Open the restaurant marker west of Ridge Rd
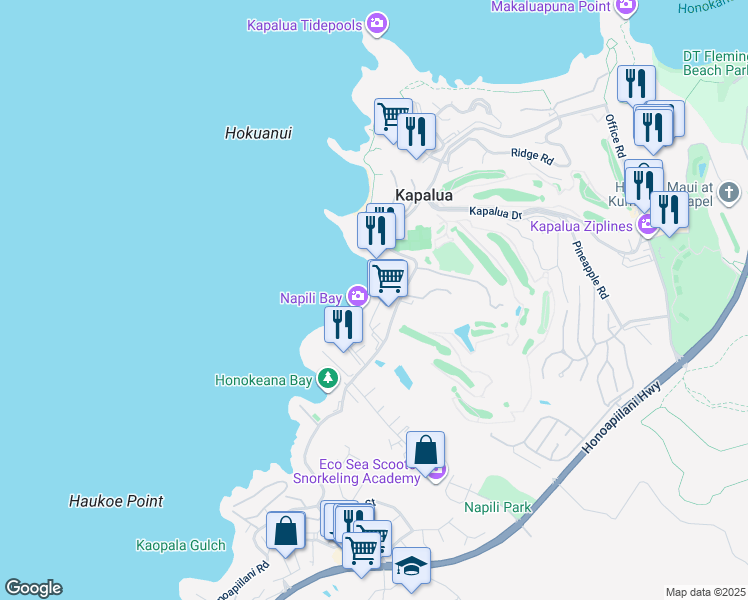 click(416, 134)
